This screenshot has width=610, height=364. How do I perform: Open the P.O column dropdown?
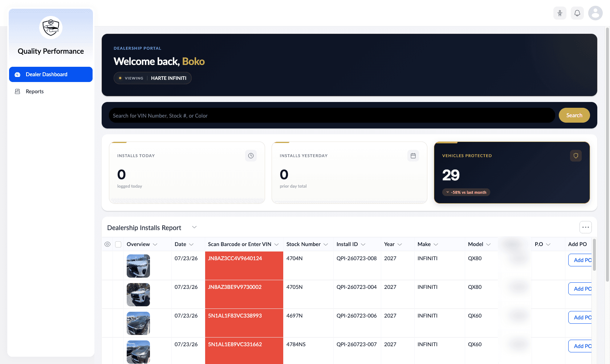tap(548, 244)
